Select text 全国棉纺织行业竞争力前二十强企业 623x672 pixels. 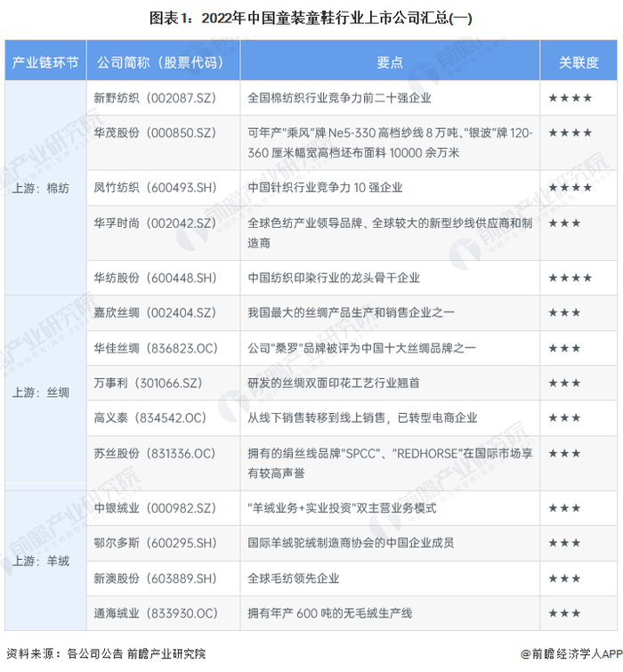pyautogui.click(x=339, y=98)
